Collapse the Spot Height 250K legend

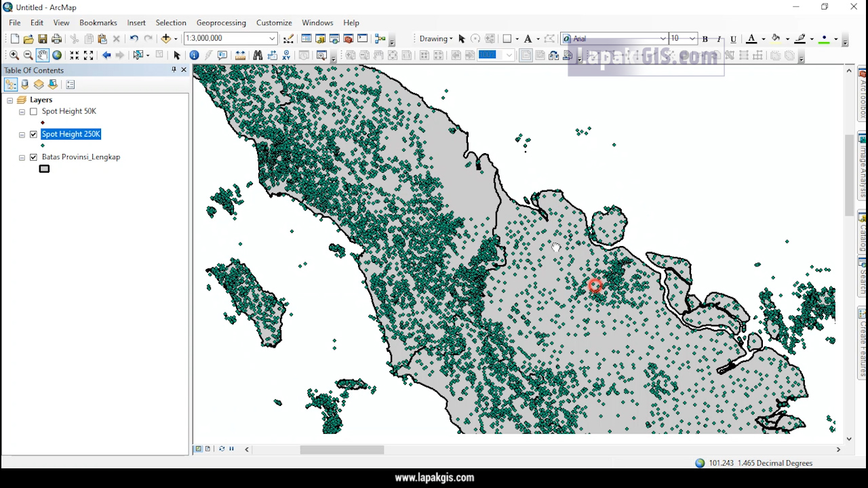click(21, 134)
